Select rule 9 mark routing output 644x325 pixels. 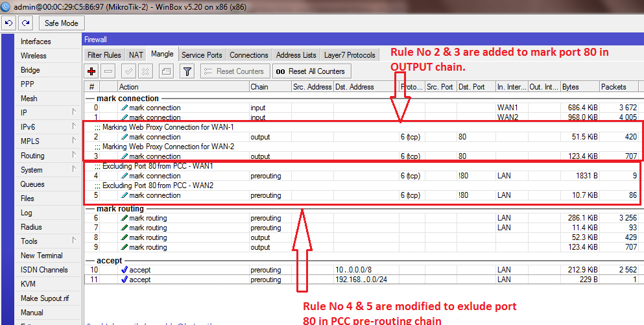pyautogui.click(x=363, y=247)
